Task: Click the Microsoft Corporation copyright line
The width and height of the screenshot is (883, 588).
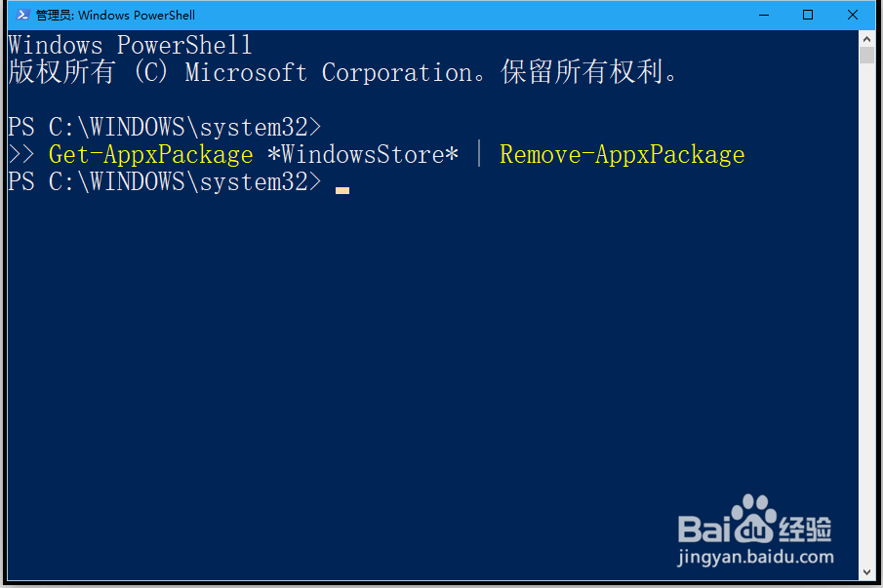Action: tap(342, 72)
